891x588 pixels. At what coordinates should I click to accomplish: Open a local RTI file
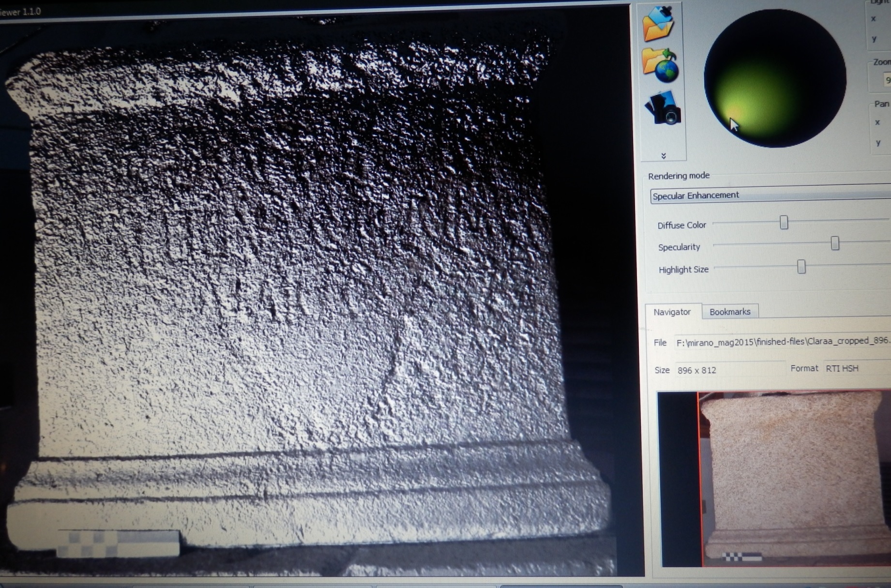[658, 23]
